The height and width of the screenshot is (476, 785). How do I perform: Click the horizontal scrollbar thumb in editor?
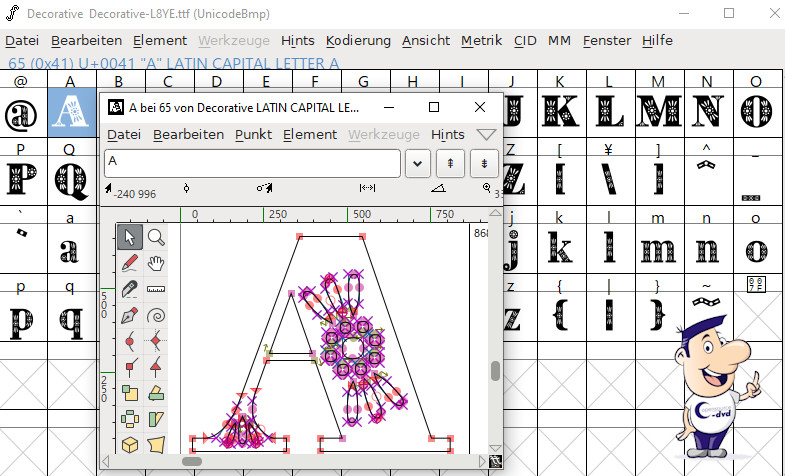pyautogui.click(x=191, y=461)
